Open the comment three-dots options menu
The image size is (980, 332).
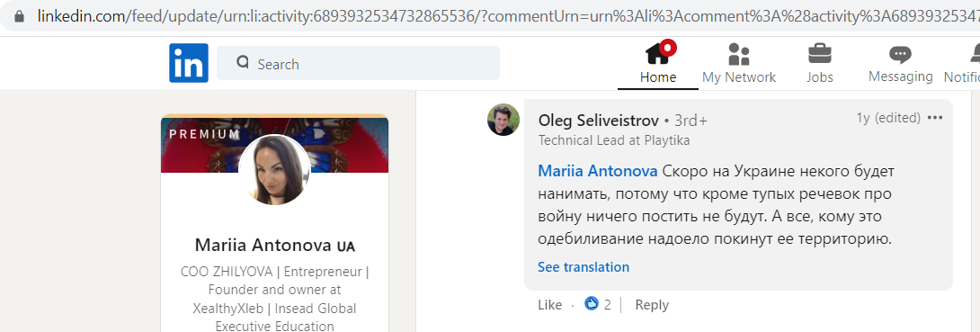point(935,118)
